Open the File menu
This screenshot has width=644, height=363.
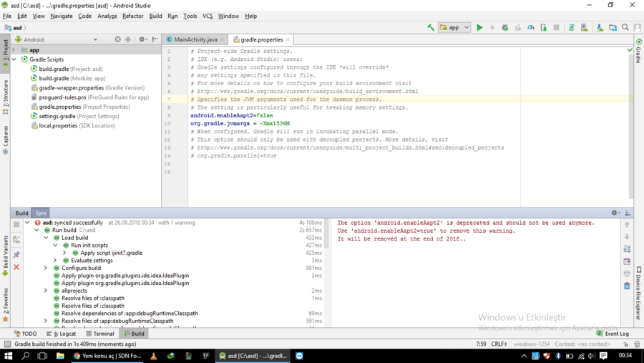coord(7,16)
